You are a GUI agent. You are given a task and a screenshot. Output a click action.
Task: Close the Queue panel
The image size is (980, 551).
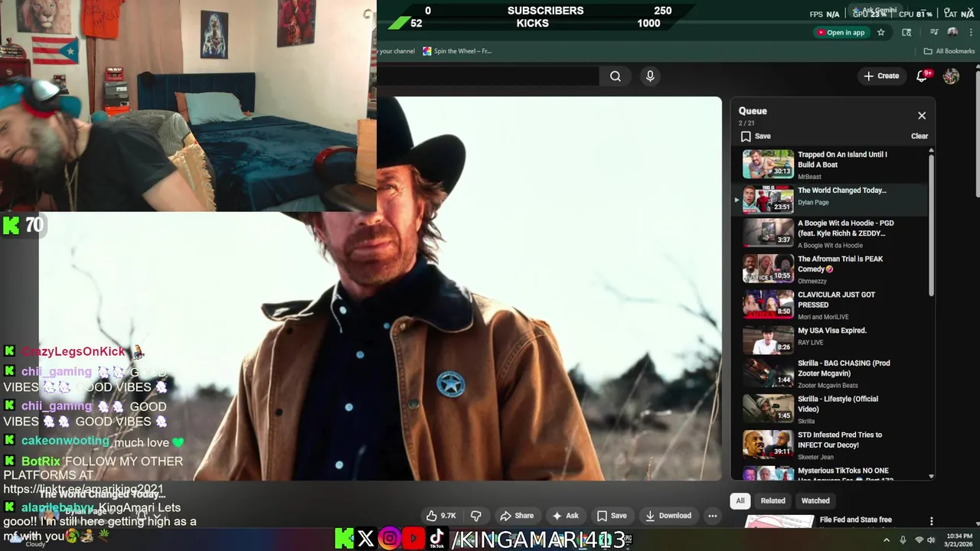pos(922,116)
